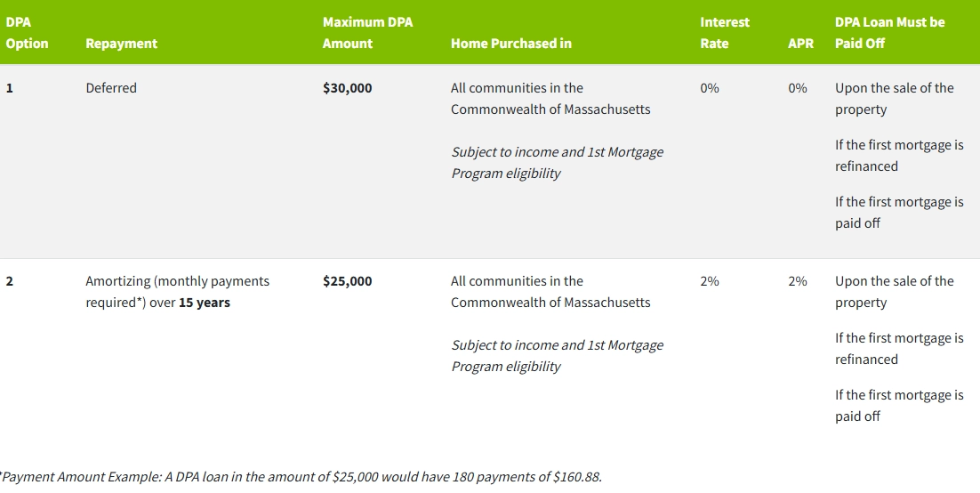Click the "Repayment" column header
Viewport: 980px width, 493px height.
tap(121, 43)
